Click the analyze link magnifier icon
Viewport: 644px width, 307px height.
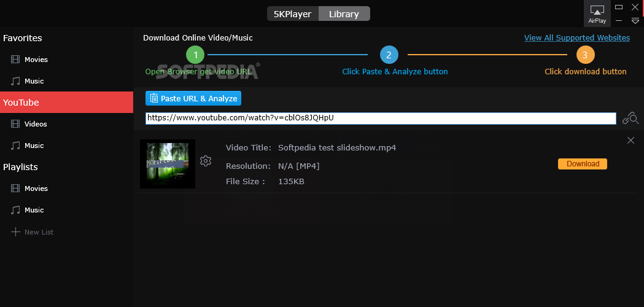click(630, 119)
